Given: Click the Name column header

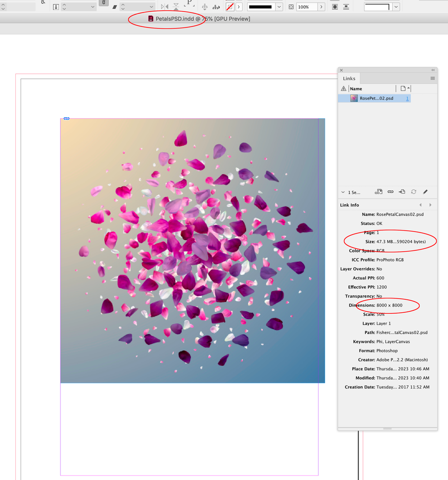Looking at the screenshot, I should pos(356,89).
